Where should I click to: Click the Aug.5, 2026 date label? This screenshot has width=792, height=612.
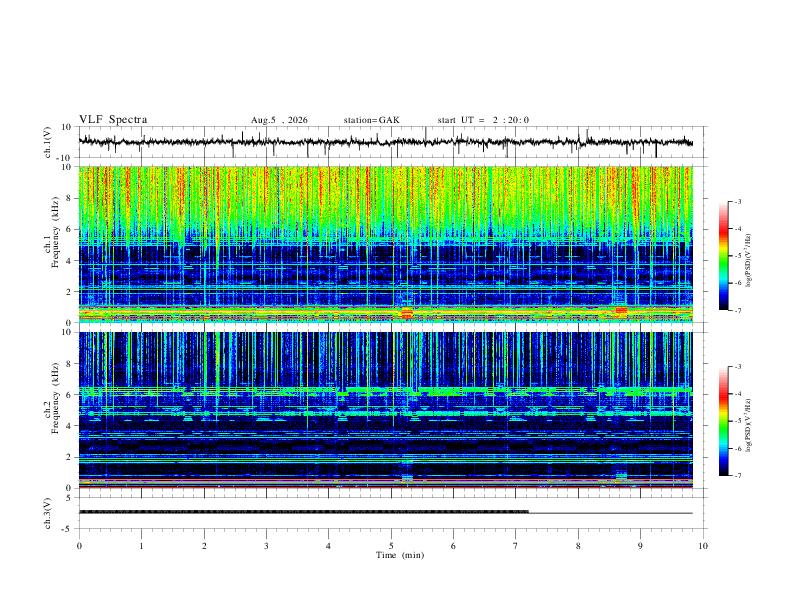[279, 120]
